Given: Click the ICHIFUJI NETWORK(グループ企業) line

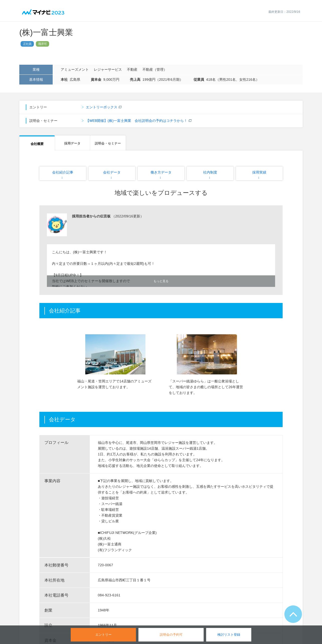Looking at the screenshot, I should pos(127,533).
